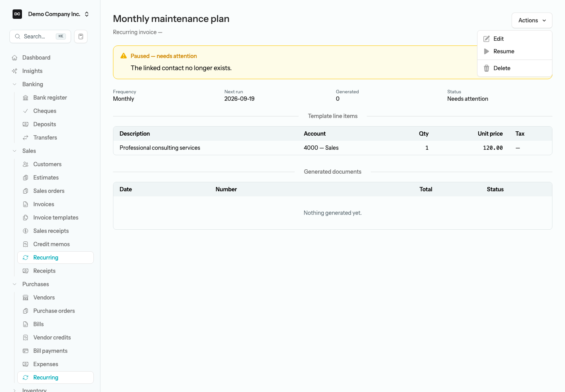Click the 120.00 unit price value
Screen dimensions: 565x392
click(x=493, y=148)
